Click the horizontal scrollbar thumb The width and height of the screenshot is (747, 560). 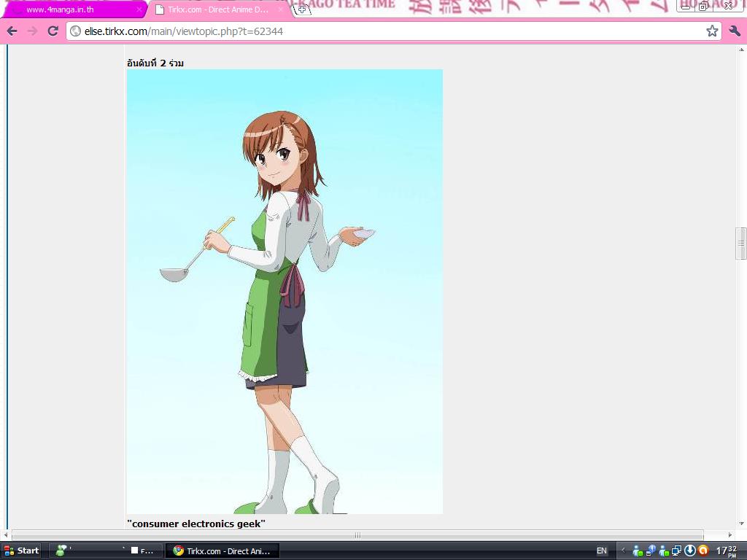coord(357,535)
